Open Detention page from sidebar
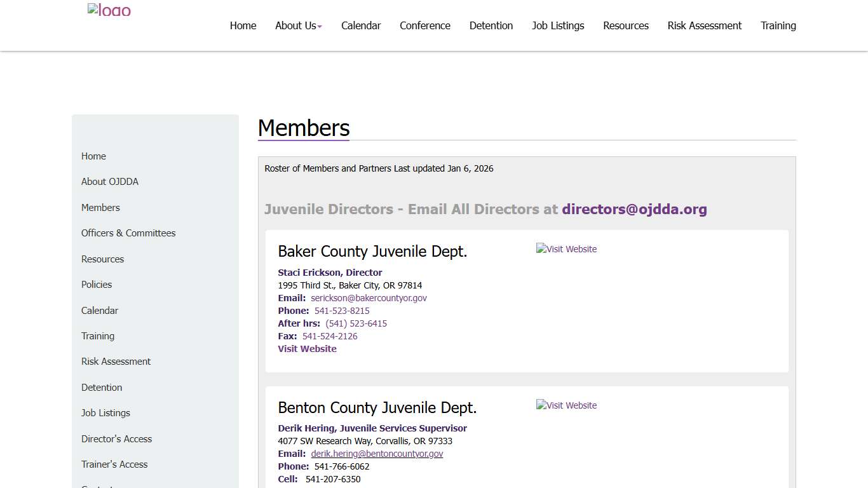 tap(102, 387)
